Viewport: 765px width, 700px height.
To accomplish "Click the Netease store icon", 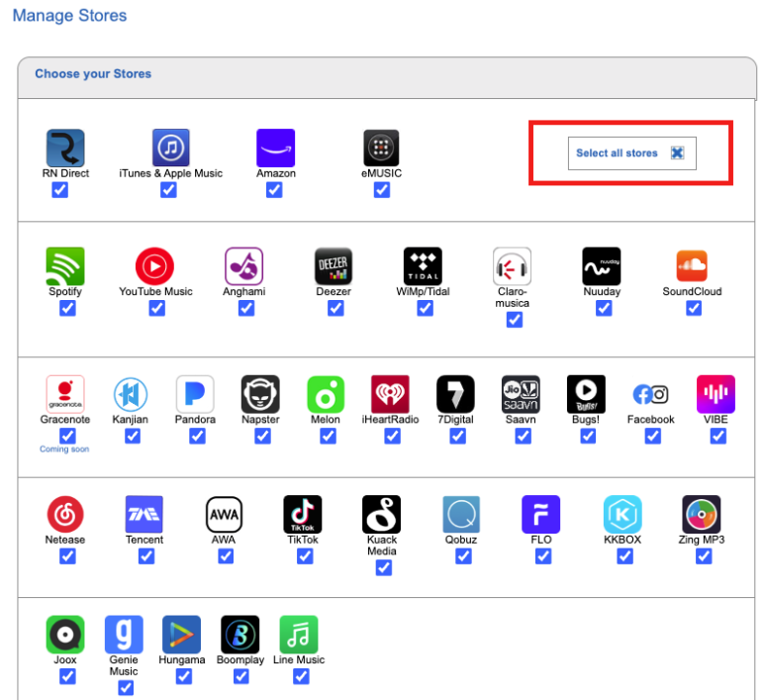I will [x=65, y=514].
